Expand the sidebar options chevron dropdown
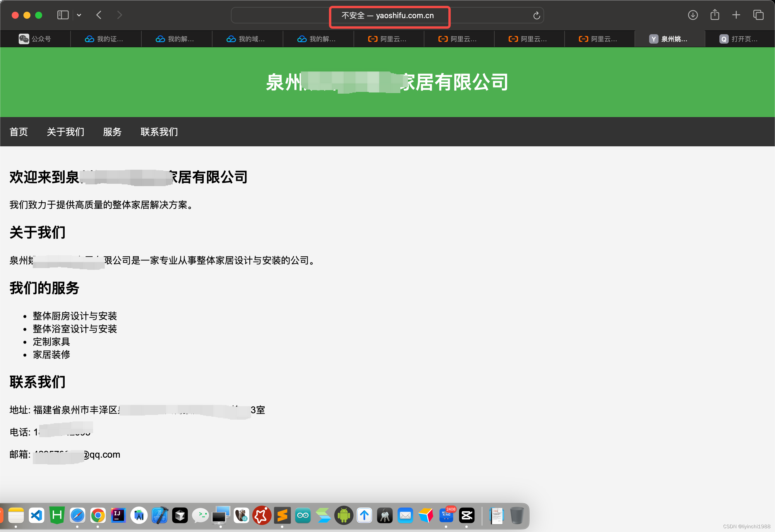This screenshot has height=532, width=775. point(79,15)
